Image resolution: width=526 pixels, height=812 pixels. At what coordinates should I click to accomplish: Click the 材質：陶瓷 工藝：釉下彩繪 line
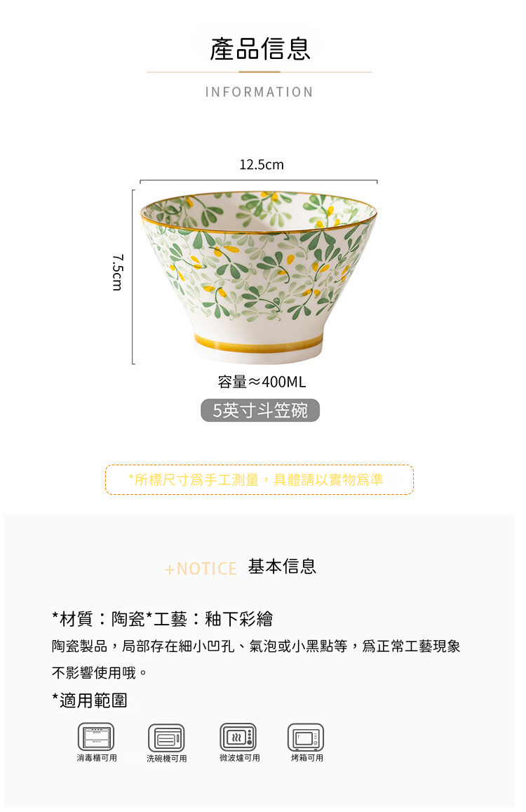(x=162, y=618)
